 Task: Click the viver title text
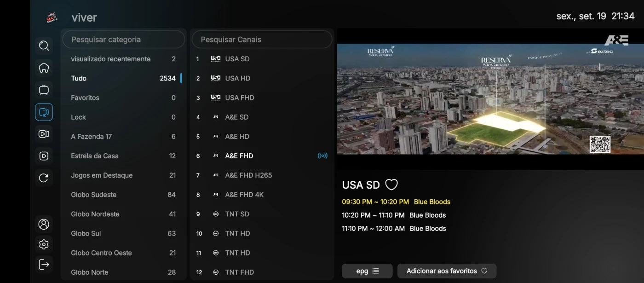[x=84, y=18]
